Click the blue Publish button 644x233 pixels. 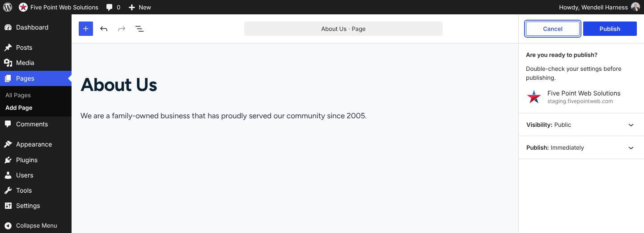click(x=610, y=29)
